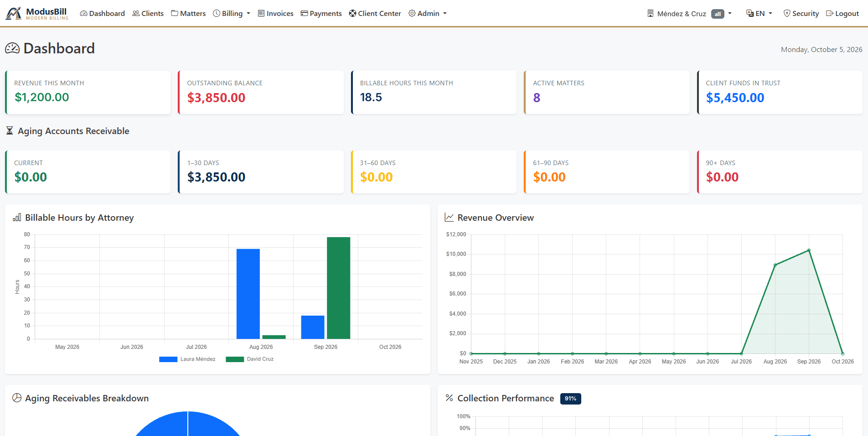
Task: Open the Méndez & Cruz firm selector
Action: (x=689, y=14)
